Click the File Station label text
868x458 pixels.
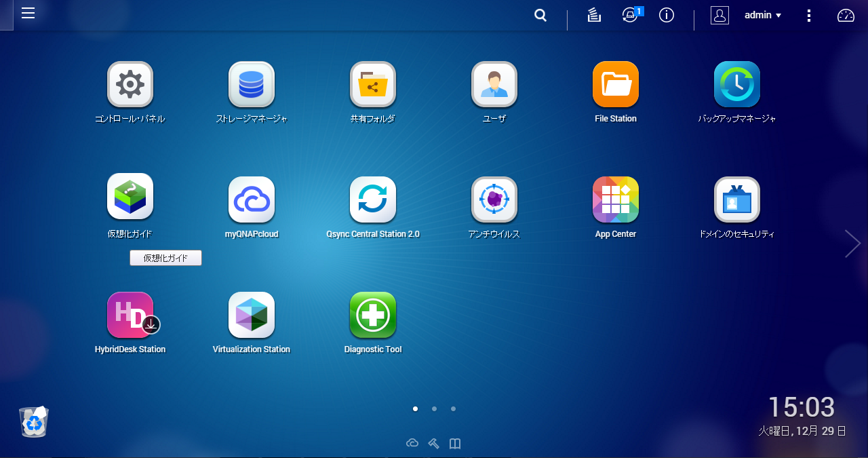click(616, 119)
